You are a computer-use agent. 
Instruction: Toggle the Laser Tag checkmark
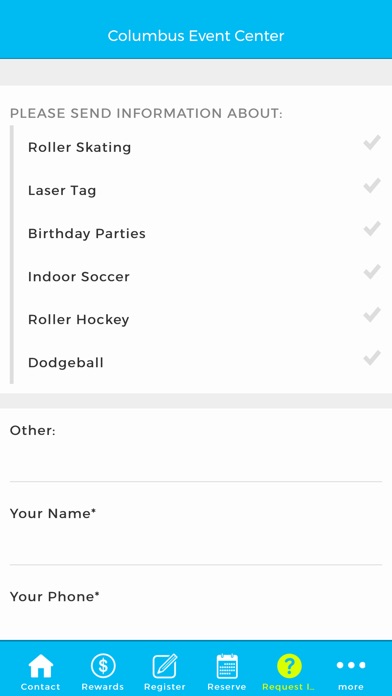[x=372, y=186]
